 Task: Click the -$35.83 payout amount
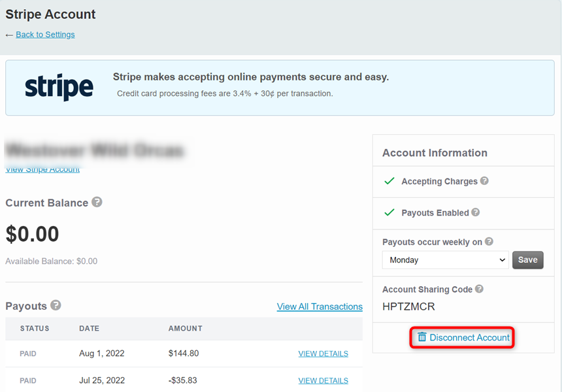pyautogui.click(x=183, y=380)
